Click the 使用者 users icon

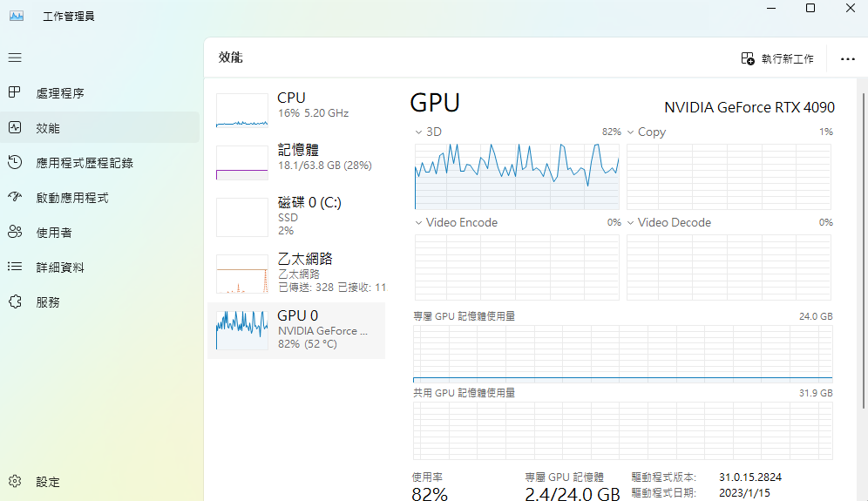pos(15,232)
